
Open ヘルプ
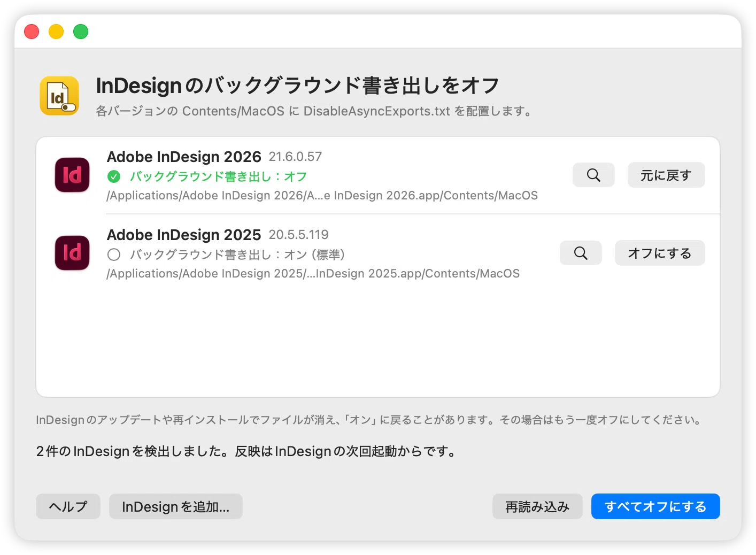tap(68, 506)
